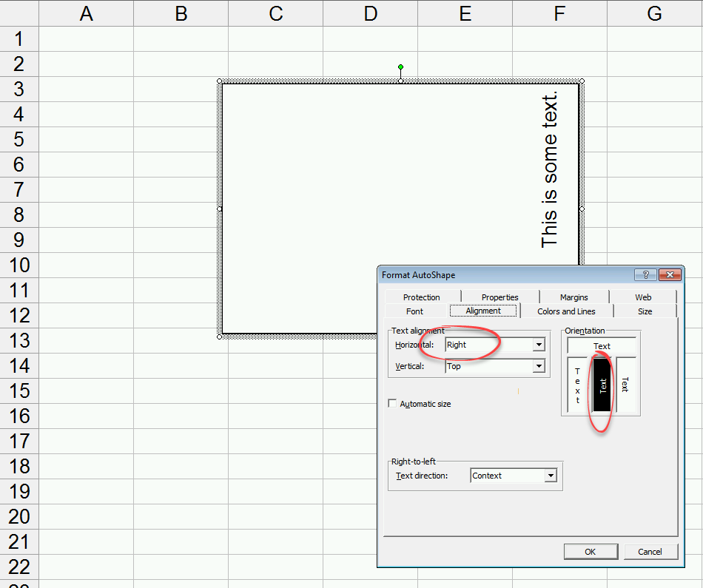The height and width of the screenshot is (588, 703).
Task: Click cell A1
Action: point(86,38)
